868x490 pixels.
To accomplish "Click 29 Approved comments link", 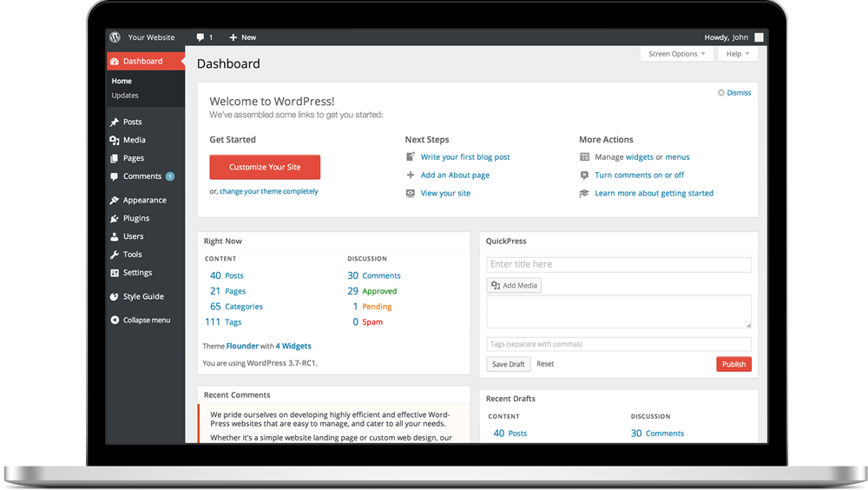I will click(372, 291).
